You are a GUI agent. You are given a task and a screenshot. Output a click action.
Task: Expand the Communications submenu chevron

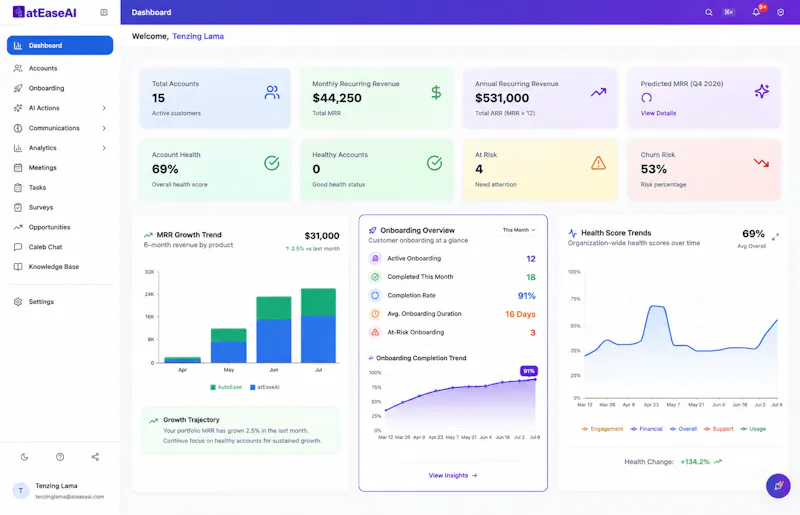(104, 128)
